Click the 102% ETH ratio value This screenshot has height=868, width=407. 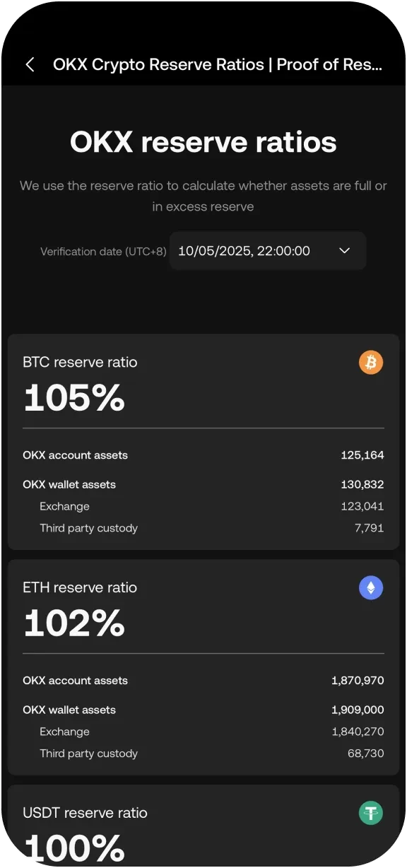[74, 623]
